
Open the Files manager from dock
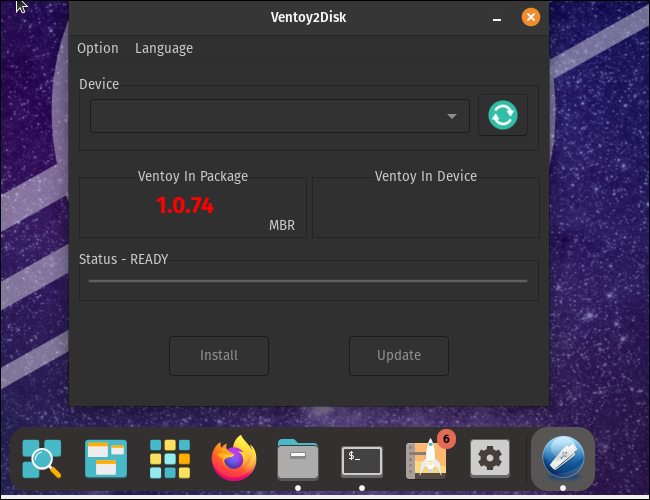pos(298,459)
